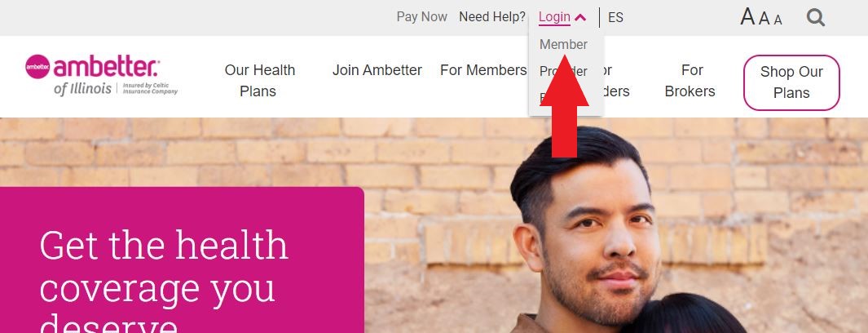Click the pink hero banner panel
Screen dimensions: 868x333
[x=182, y=260]
